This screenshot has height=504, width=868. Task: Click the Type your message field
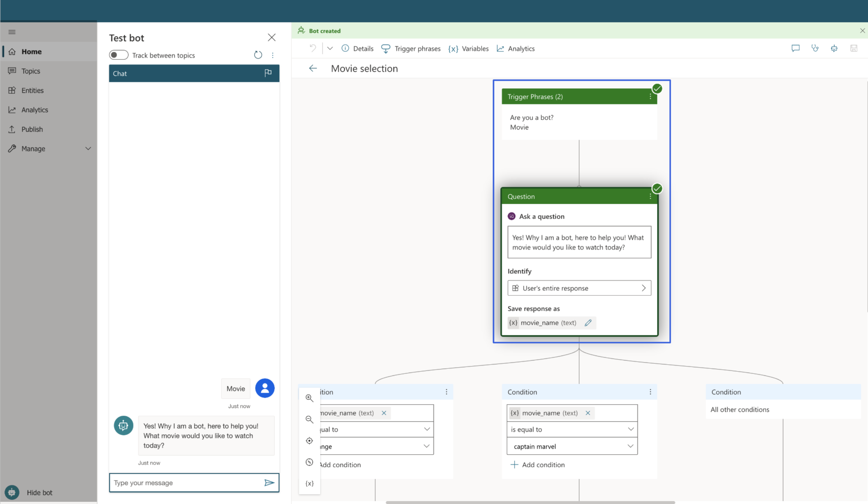pos(186,483)
